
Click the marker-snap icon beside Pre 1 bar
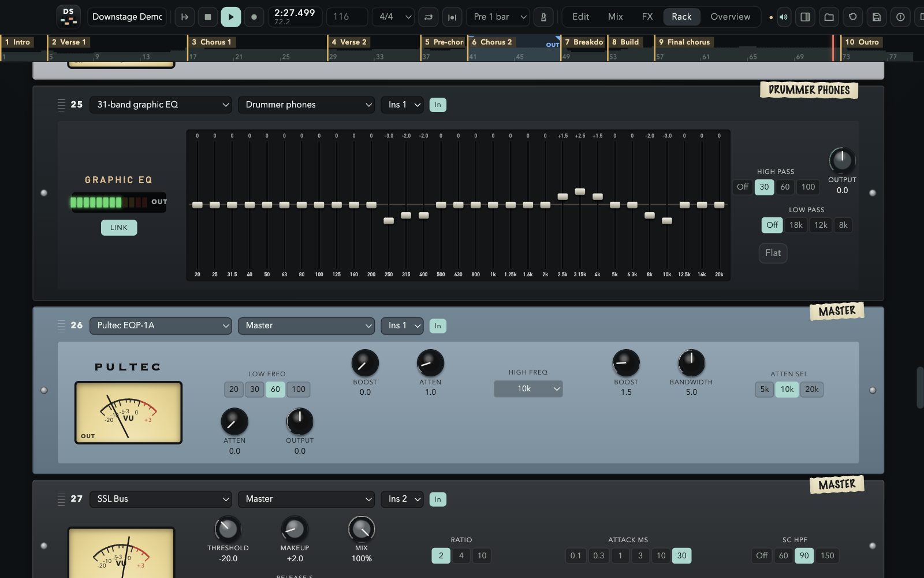click(x=452, y=17)
